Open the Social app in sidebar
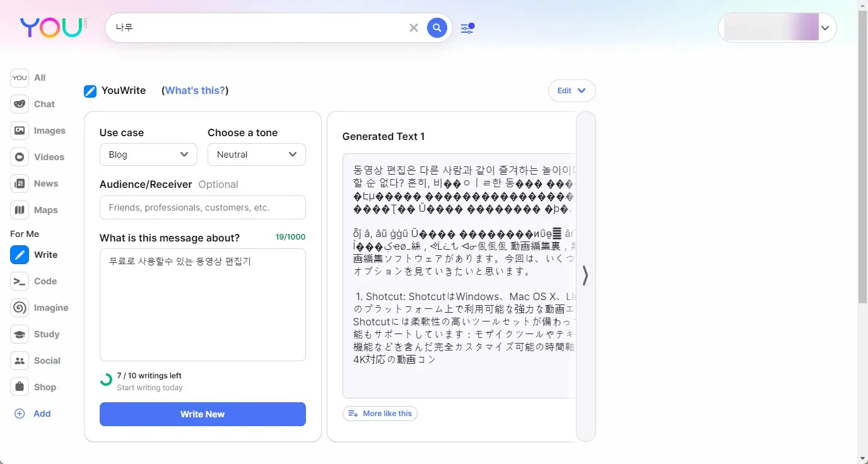 [36, 361]
